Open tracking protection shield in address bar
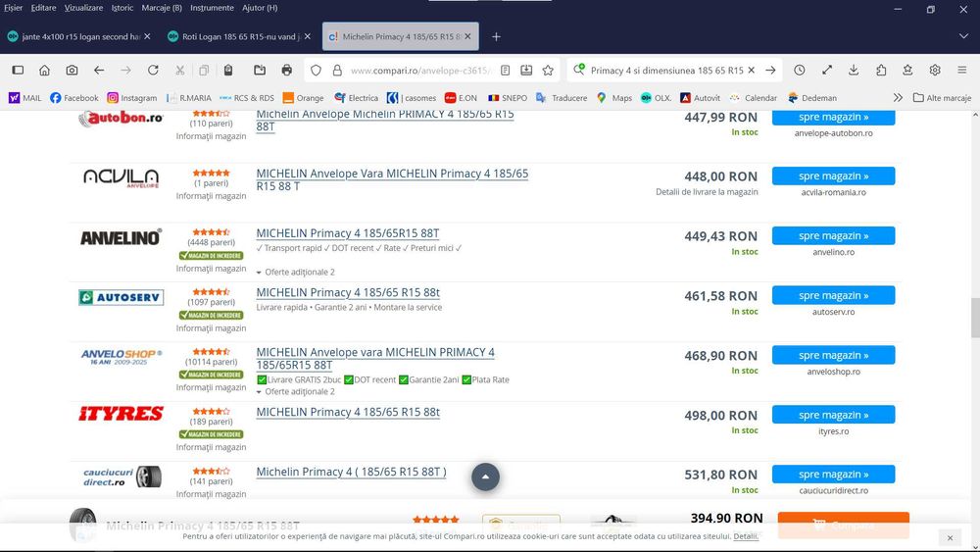980x552 pixels. tap(316, 70)
